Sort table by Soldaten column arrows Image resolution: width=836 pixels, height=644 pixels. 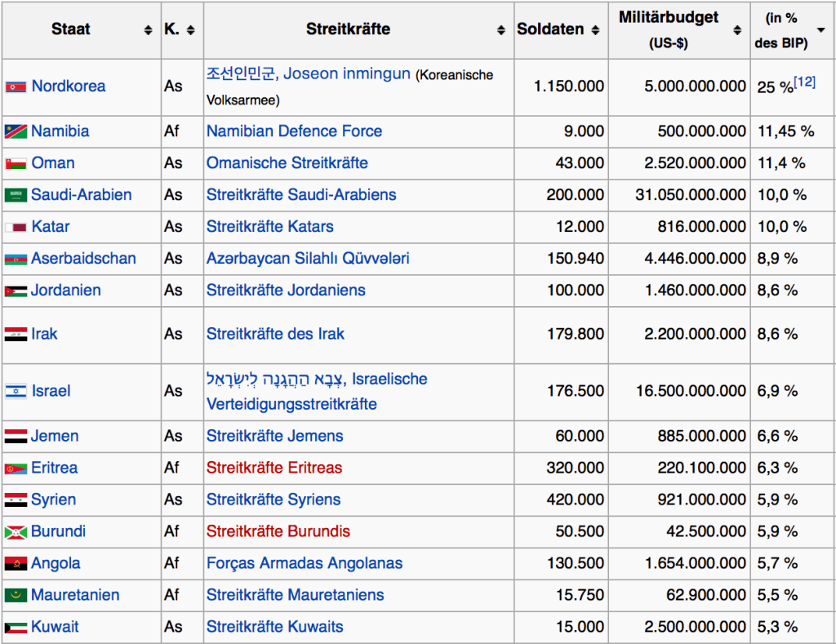(x=595, y=30)
